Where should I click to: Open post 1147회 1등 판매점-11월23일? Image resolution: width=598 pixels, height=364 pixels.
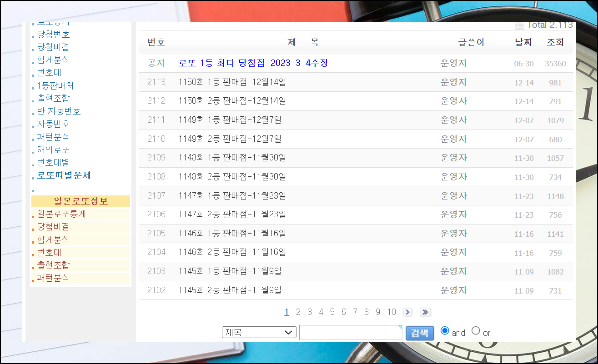click(232, 196)
